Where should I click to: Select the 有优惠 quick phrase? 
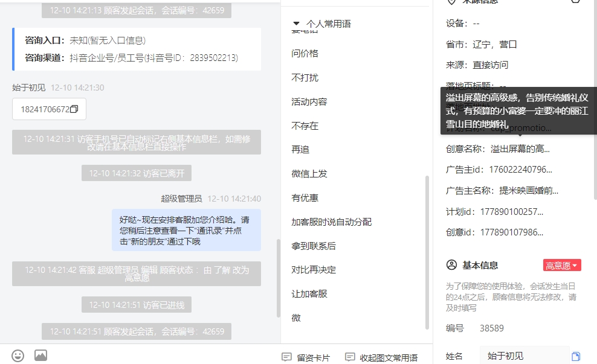click(305, 198)
